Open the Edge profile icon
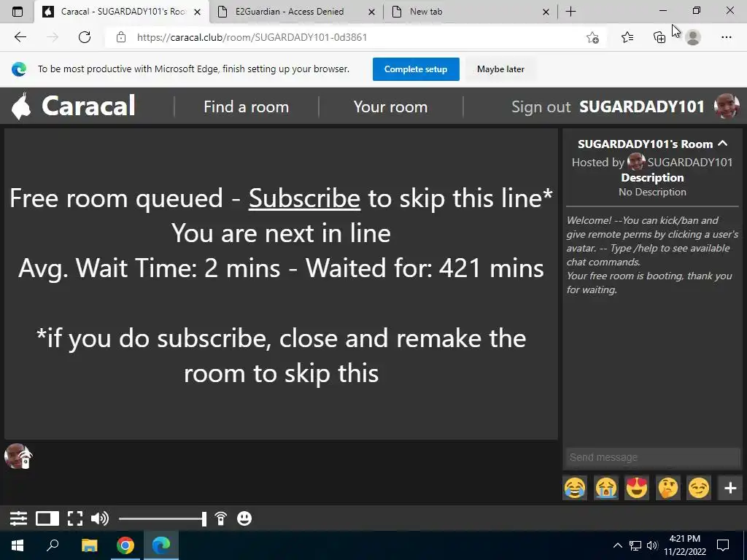The width and height of the screenshot is (747, 560). click(x=693, y=37)
